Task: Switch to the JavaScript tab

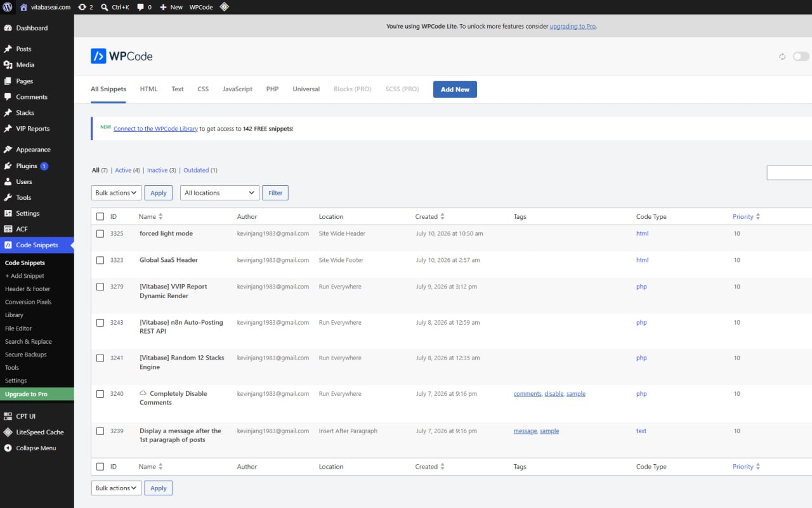Action: 237,89
